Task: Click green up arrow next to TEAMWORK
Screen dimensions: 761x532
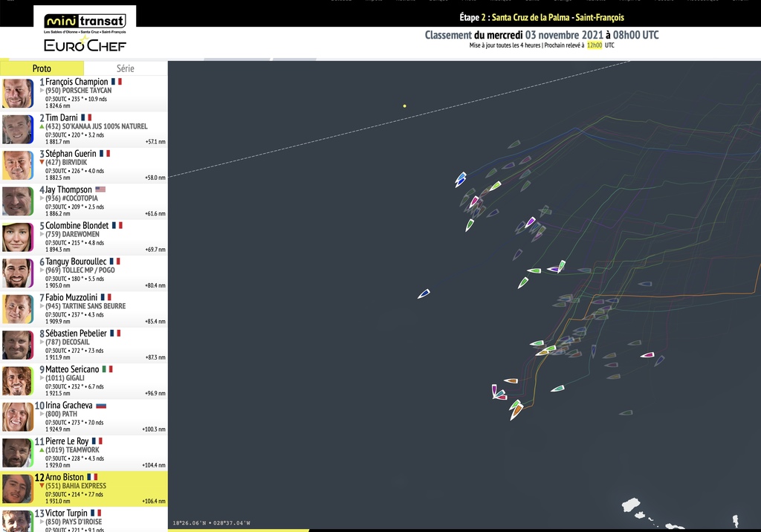Action: click(42, 450)
